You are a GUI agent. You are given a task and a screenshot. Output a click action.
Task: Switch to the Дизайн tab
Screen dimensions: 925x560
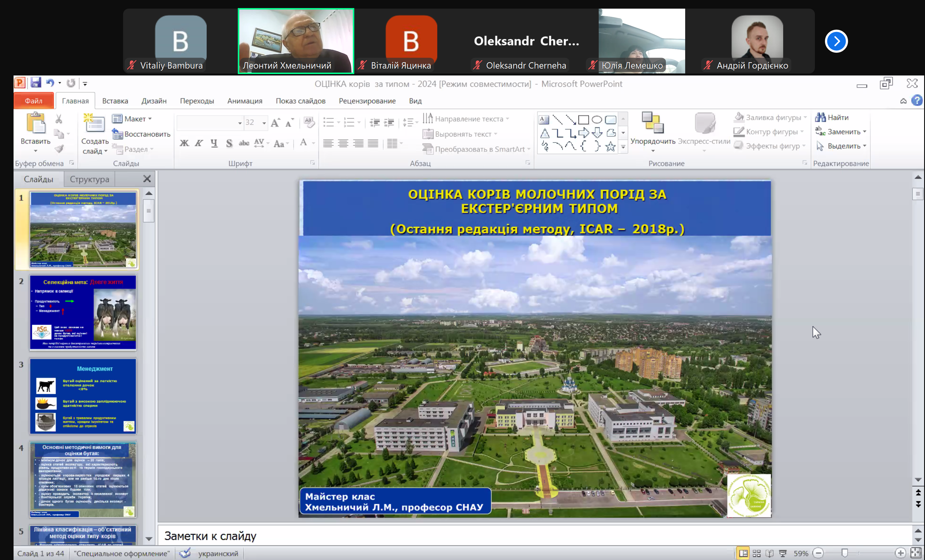tap(154, 101)
